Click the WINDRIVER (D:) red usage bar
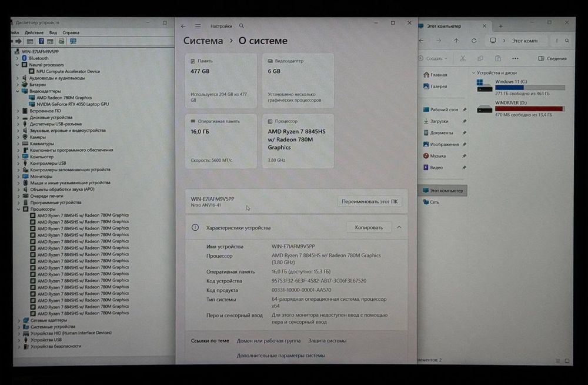 530,108
